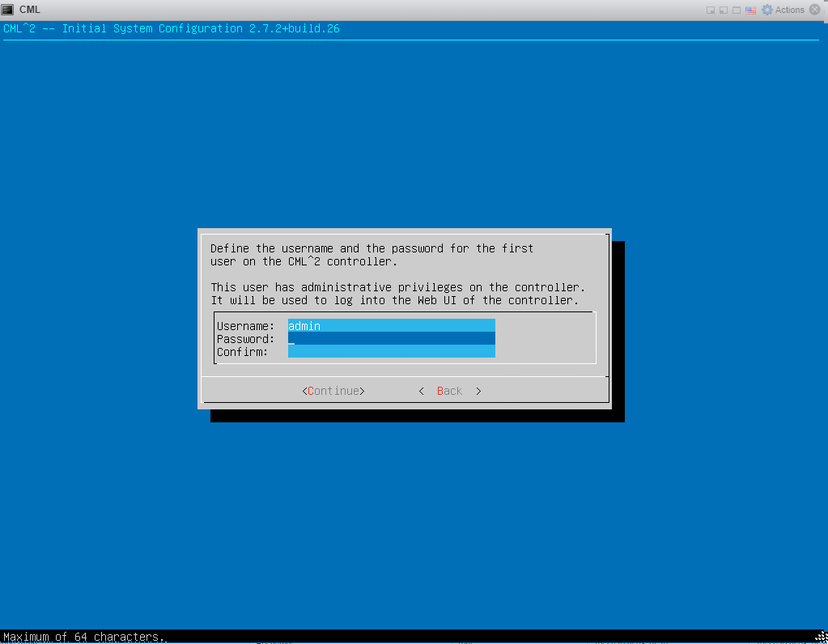Click the Password label
Screen dimensions: 828x644
(x=245, y=339)
